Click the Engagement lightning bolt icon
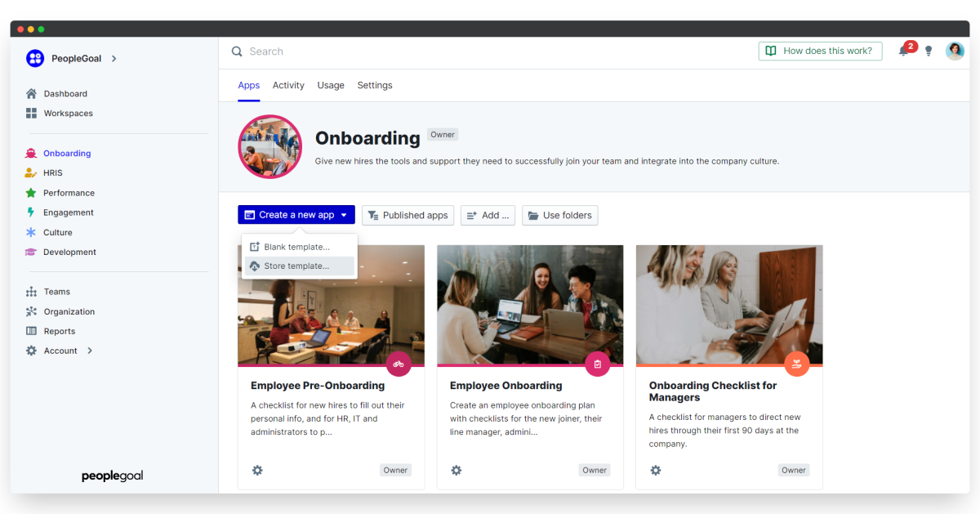The width and height of the screenshot is (980, 514). 31,212
